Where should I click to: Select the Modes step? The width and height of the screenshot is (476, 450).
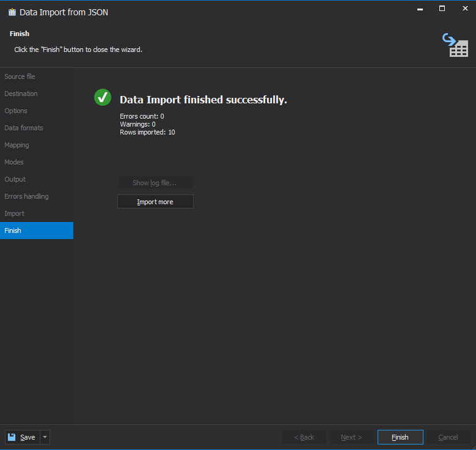37,162
